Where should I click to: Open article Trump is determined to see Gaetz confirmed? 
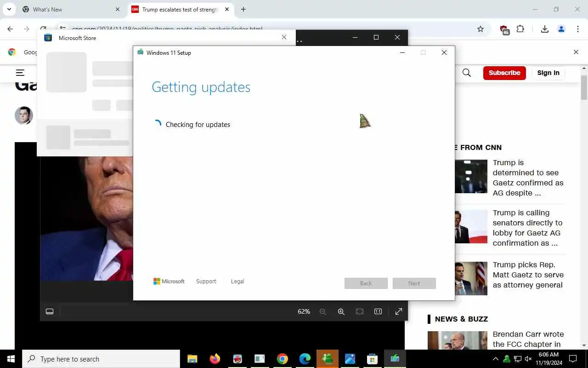click(x=528, y=178)
